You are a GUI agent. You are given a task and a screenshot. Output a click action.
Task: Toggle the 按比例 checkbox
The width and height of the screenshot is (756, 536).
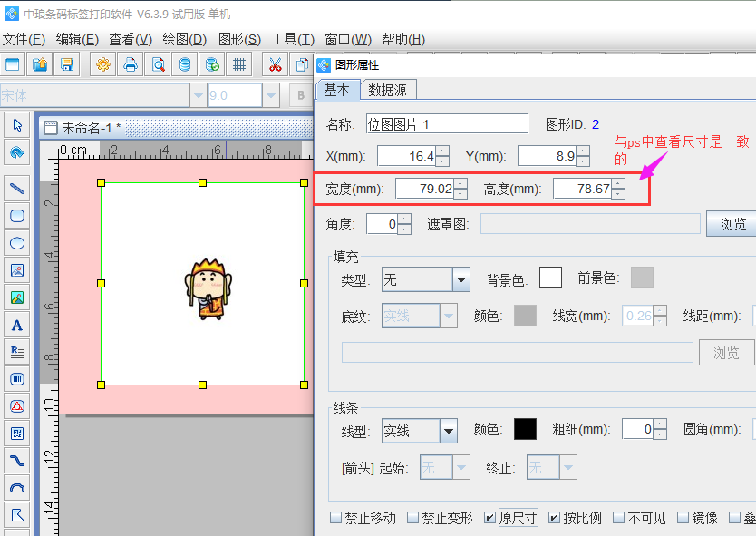[554, 518]
